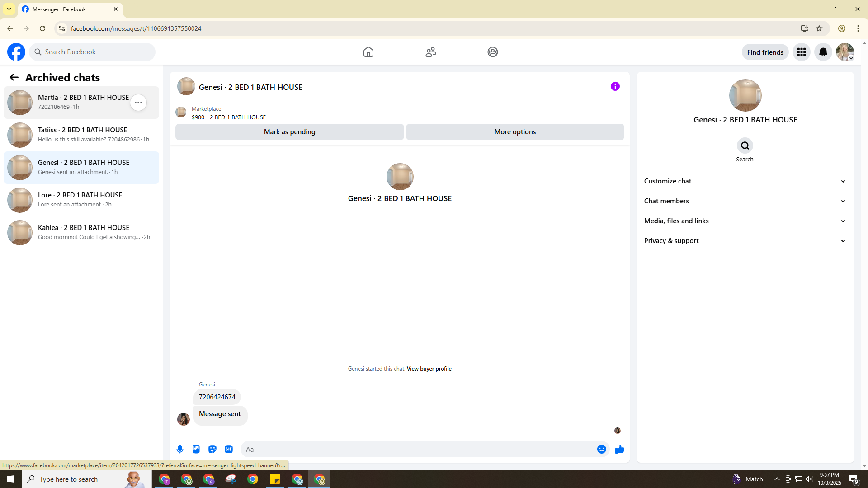Click Find friends button
The width and height of the screenshot is (868, 488).
[x=765, y=52]
